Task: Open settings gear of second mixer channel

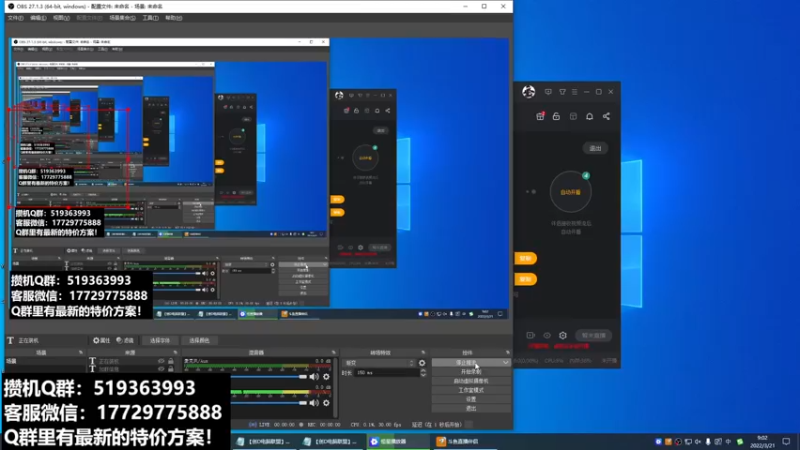Action: 326,403
